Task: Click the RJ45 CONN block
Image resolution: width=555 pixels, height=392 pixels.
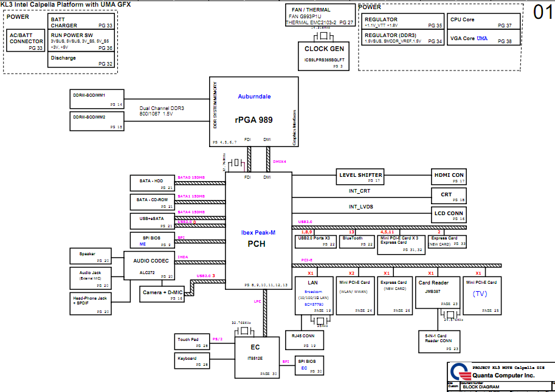Action: pos(305,340)
